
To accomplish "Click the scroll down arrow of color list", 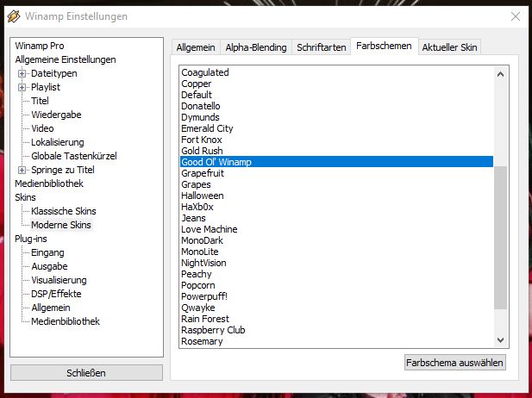I will (500, 339).
